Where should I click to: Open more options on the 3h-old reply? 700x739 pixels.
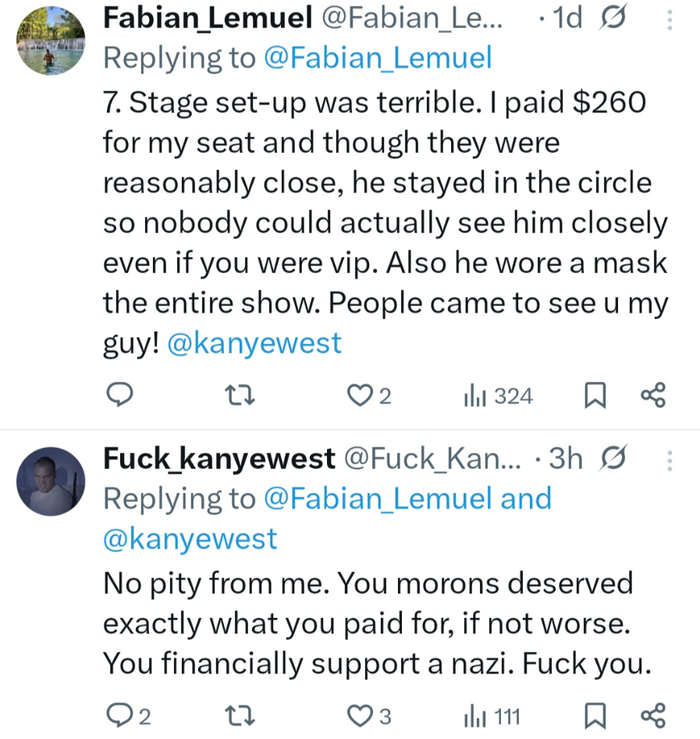[670, 461]
